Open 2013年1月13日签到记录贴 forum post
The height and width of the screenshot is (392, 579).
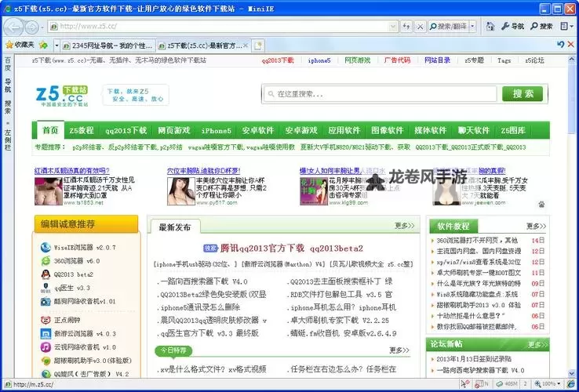pos(474,359)
